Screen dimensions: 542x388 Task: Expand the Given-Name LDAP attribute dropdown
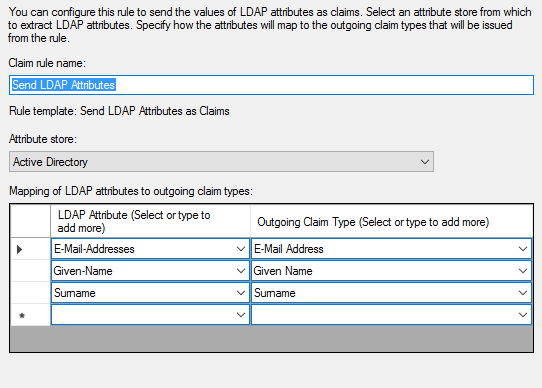tap(241, 271)
